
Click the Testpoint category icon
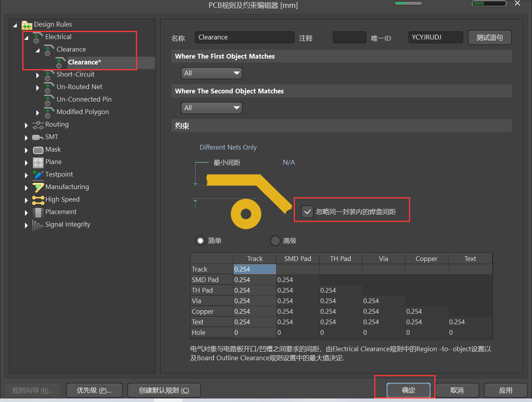click(x=38, y=175)
